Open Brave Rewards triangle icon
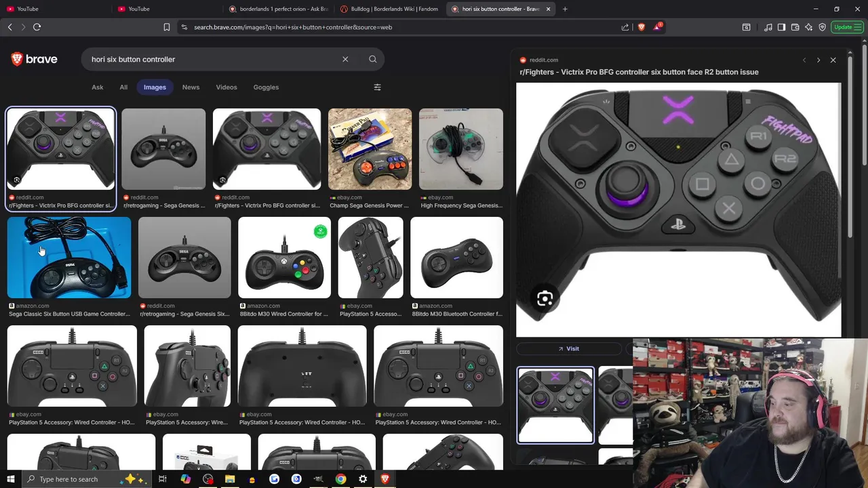The width and height of the screenshot is (868, 488). (657, 27)
